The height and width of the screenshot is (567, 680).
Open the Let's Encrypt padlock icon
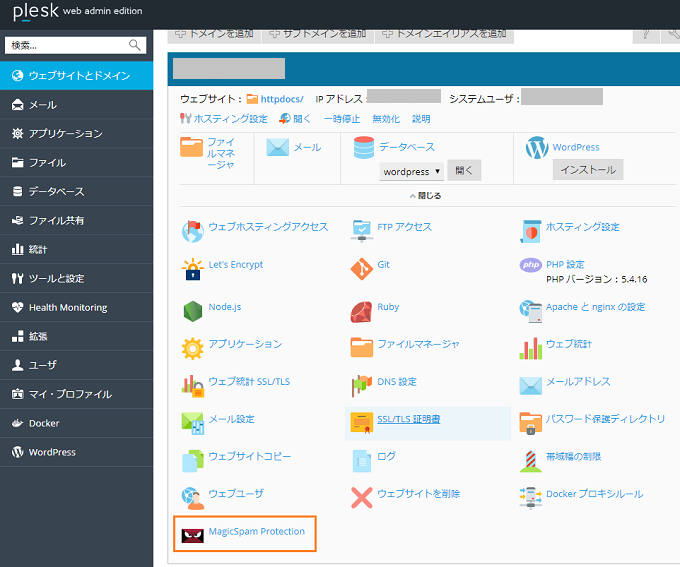193,269
